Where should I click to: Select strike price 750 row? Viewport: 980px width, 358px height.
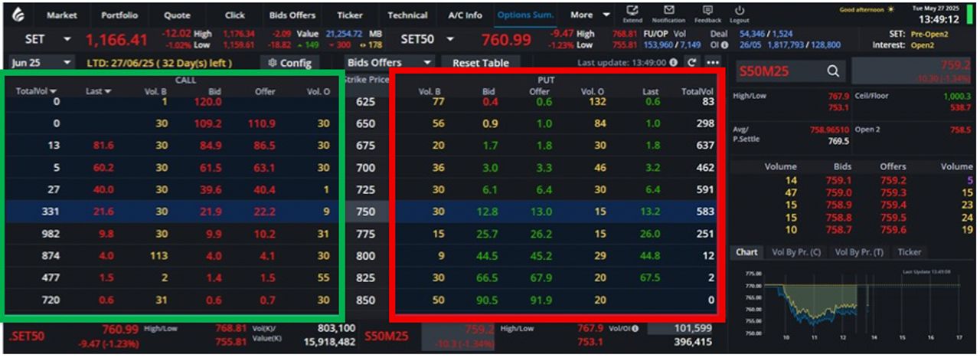[365, 211]
